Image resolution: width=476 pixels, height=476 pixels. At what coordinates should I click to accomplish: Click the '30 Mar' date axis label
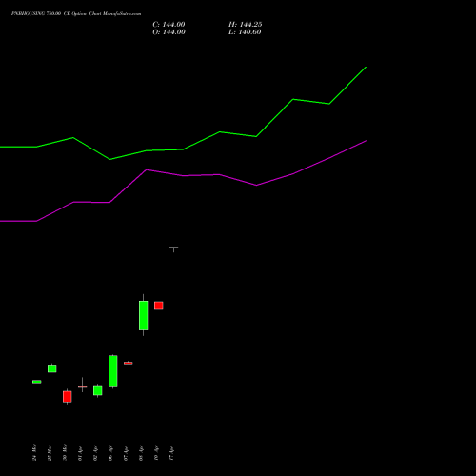pos(65,452)
